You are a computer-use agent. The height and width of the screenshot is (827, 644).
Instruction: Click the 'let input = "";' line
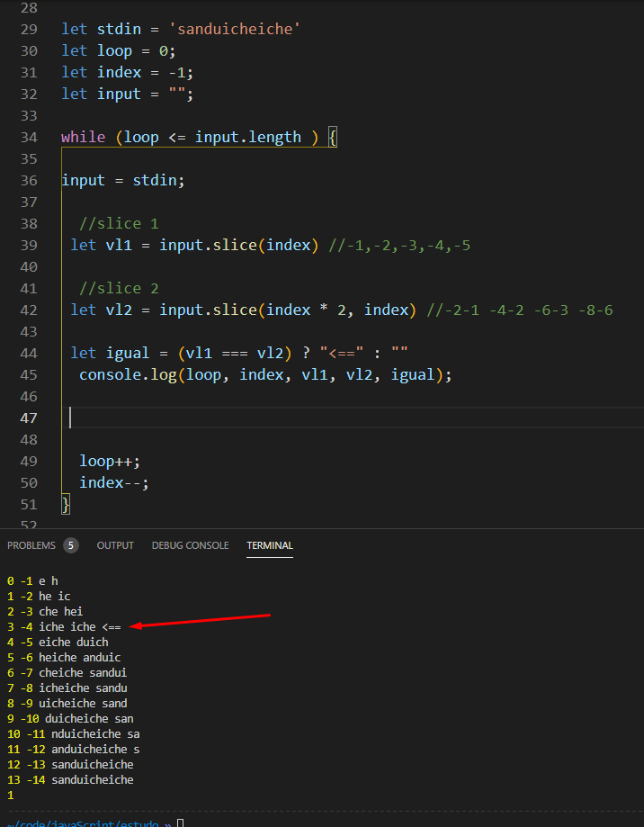[128, 94]
